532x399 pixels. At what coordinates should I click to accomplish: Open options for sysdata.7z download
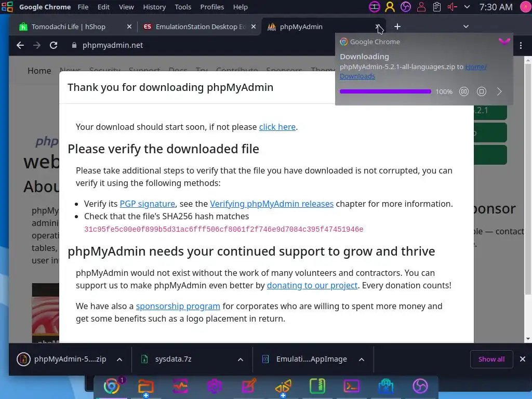pos(240,360)
